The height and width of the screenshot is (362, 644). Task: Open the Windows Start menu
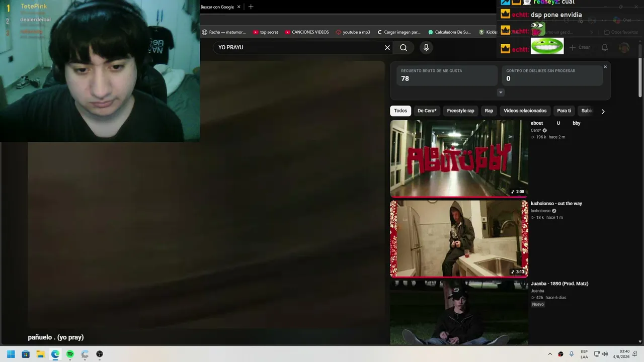(x=11, y=354)
